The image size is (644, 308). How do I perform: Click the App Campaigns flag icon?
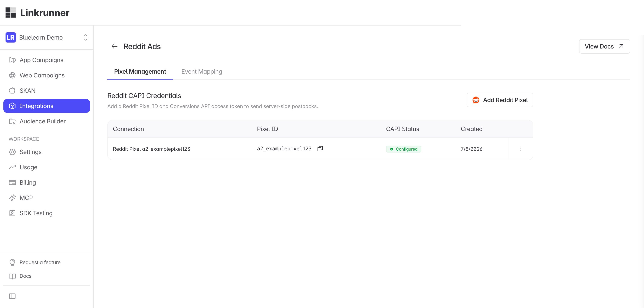(x=12, y=60)
